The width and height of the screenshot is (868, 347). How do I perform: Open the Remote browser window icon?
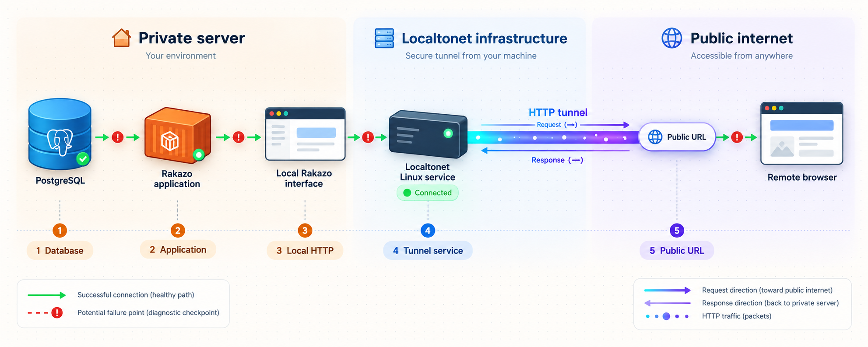click(x=802, y=133)
